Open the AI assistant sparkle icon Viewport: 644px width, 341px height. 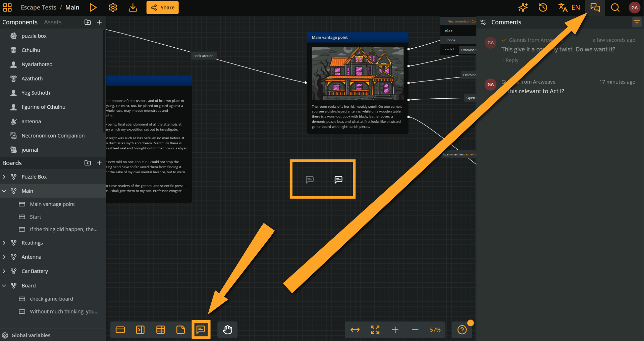(523, 7)
